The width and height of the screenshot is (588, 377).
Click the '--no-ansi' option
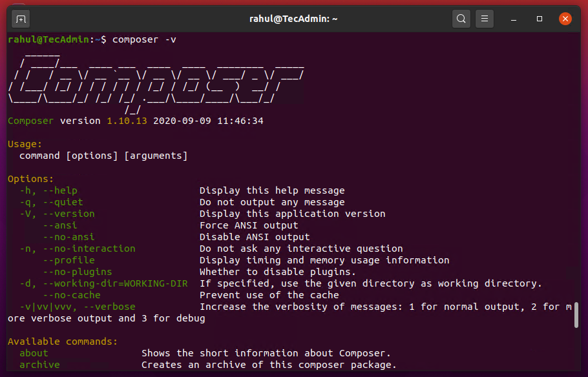click(68, 237)
